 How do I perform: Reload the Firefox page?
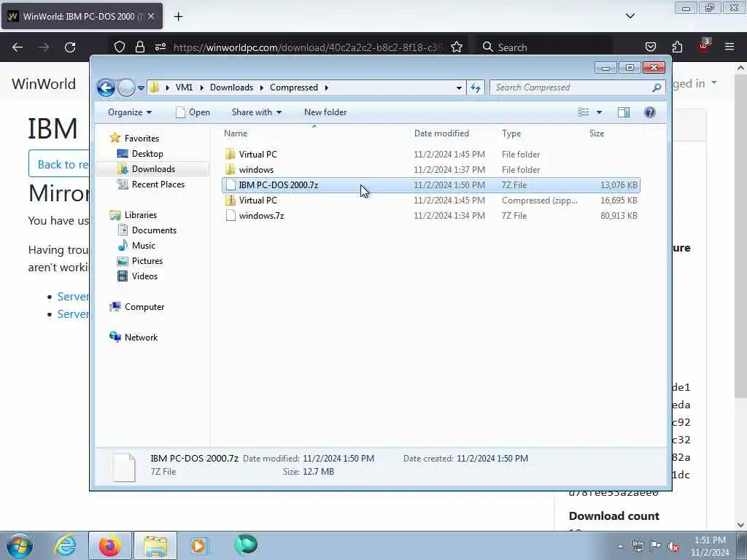click(x=70, y=47)
